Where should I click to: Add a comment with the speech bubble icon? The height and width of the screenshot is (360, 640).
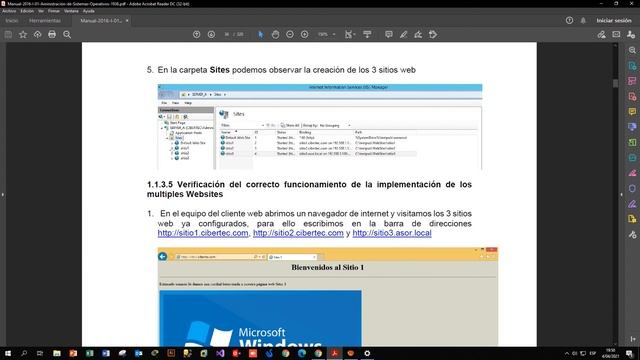tap(389, 35)
